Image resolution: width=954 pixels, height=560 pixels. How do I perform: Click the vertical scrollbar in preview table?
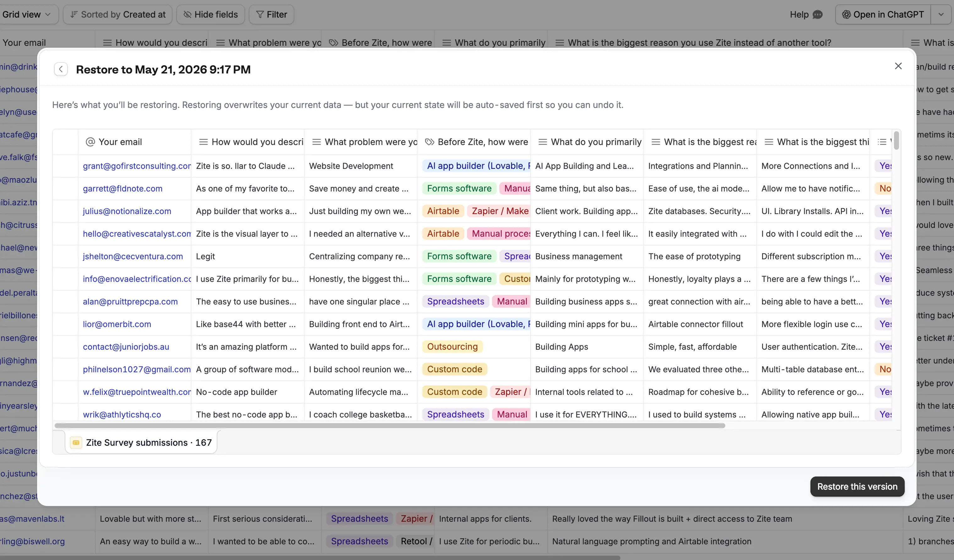click(896, 140)
